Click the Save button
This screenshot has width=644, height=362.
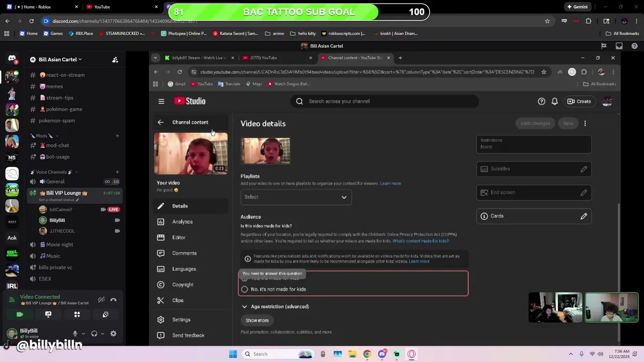[x=568, y=123]
